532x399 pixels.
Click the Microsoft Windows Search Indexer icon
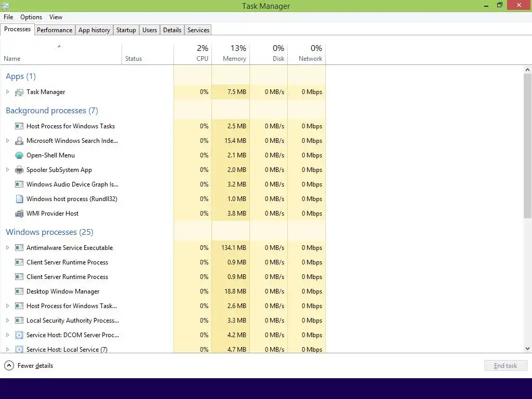pos(19,141)
